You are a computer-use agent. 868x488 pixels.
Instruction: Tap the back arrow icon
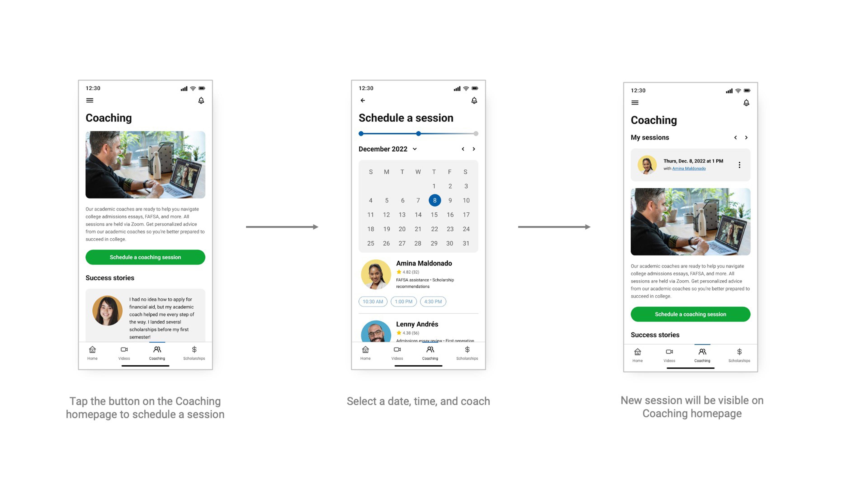(364, 100)
